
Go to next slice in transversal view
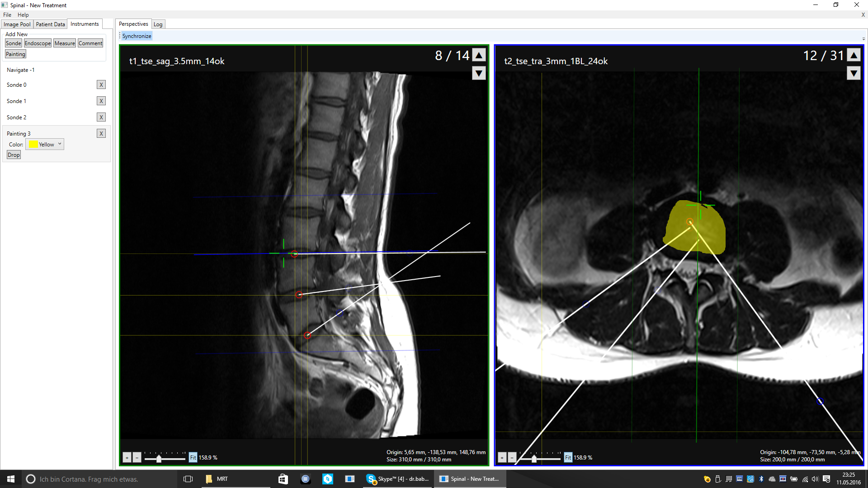coord(854,73)
